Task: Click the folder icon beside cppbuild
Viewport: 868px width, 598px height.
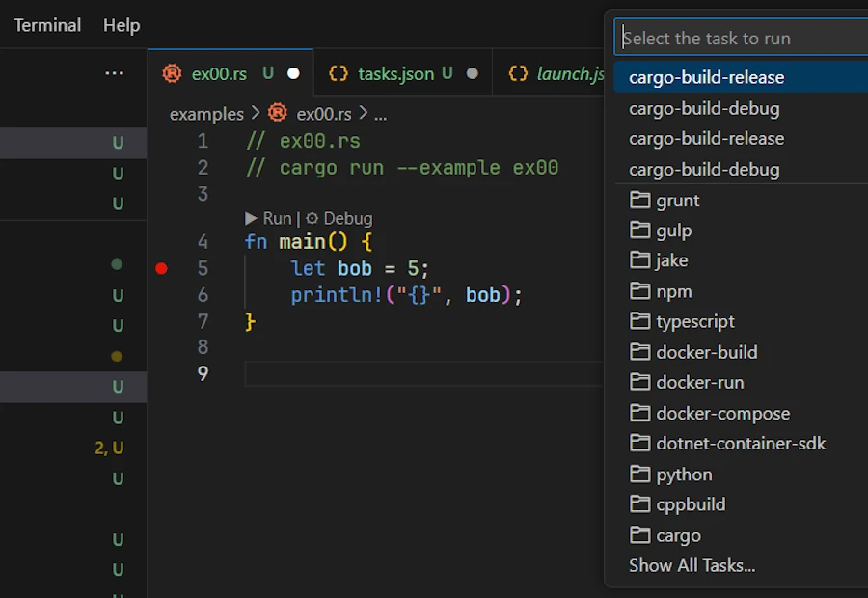Action: [x=640, y=503]
